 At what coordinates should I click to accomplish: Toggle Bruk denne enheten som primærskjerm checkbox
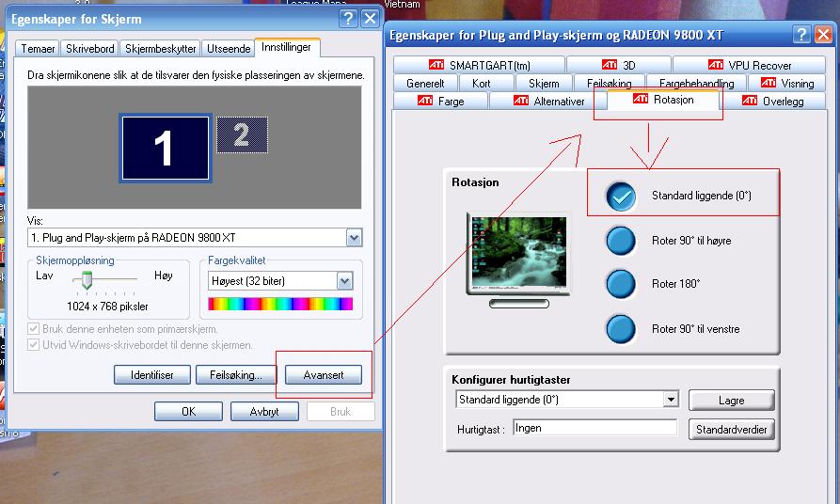[x=33, y=329]
